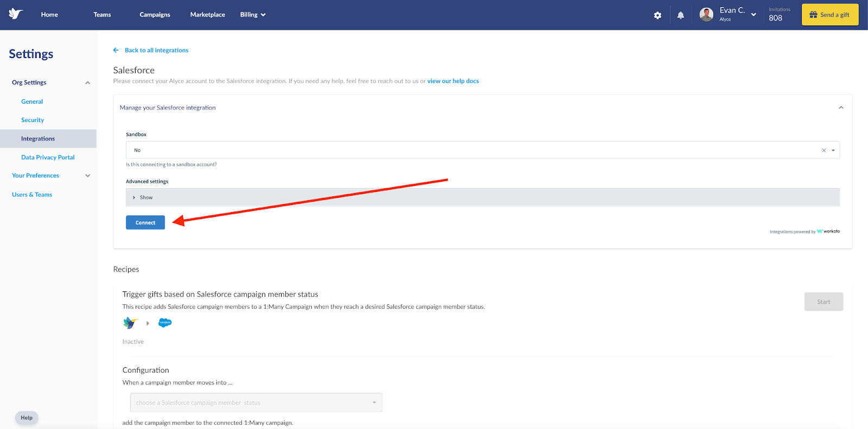
Task: Open the Campaigns menu
Action: (x=155, y=15)
